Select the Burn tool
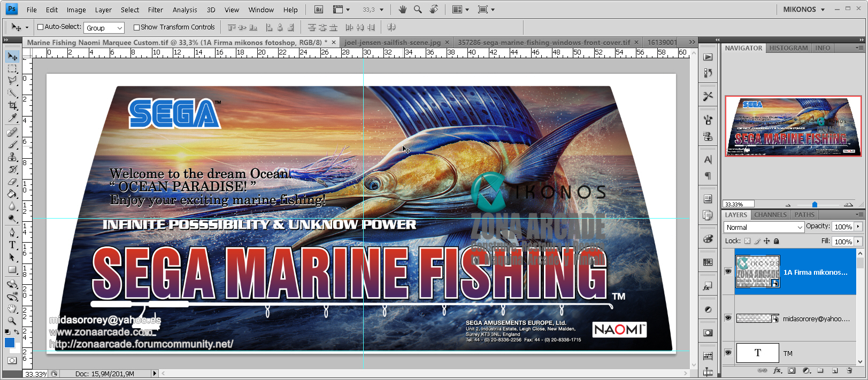868x380 pixels. point(12,218)
